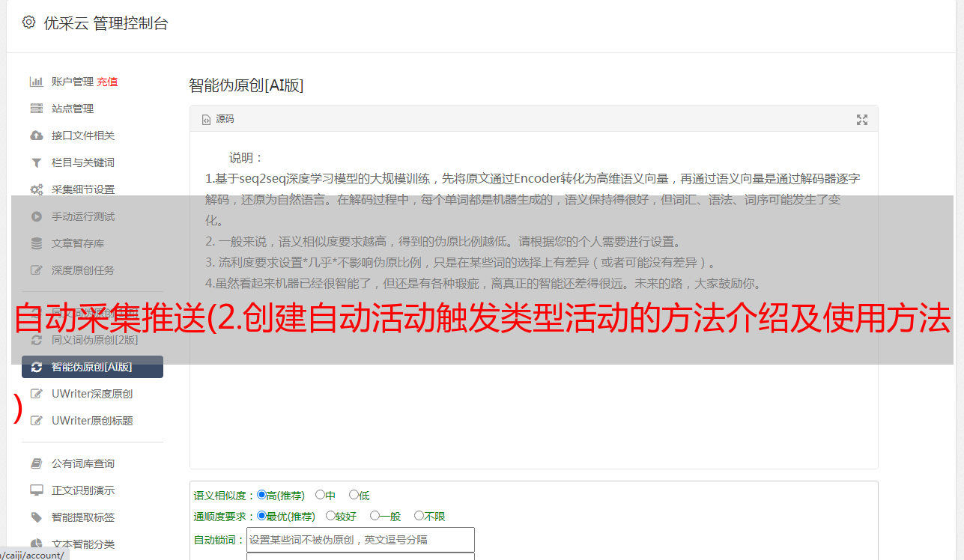Select 语义相似度 低 radio option
964x560 pixels.
pyautogui.click(x=354, y=495)
